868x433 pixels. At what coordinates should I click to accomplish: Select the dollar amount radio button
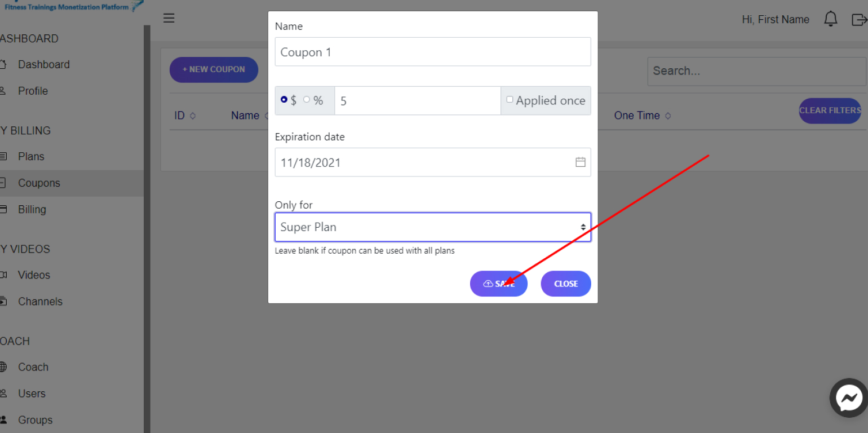point(284,100)
